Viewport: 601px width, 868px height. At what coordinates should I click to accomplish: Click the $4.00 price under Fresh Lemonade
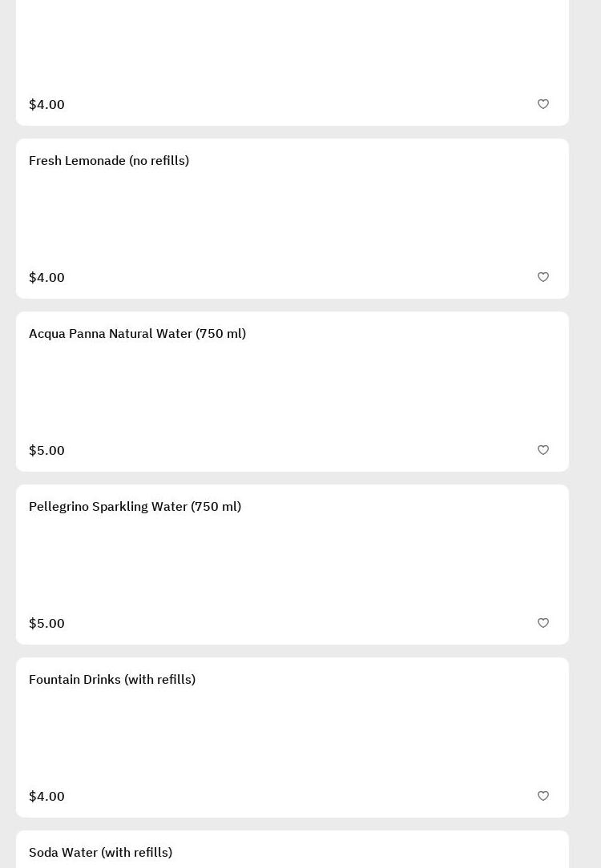tap(46, 278)
